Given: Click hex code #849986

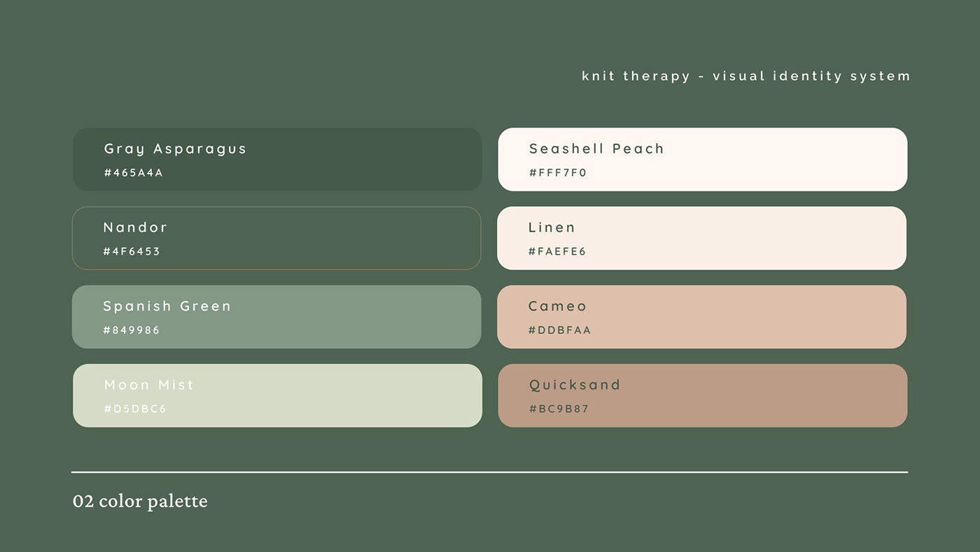Looking at the screenshot, I should [x=132, y=330].
